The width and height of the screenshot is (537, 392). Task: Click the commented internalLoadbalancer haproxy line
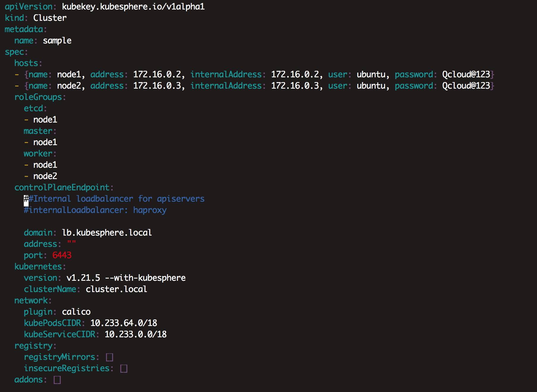point(95,210)
